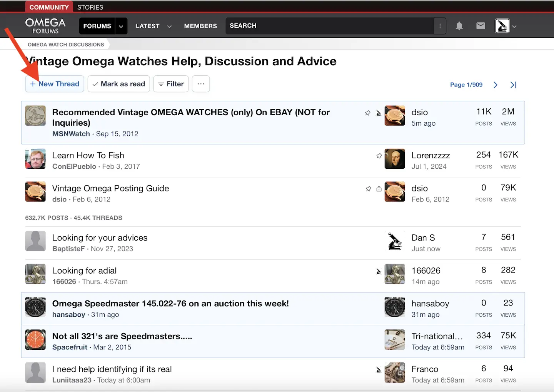Screen dimensions: 554x392
Task: Open the inbox envelope icon
Action: tap(481, 26)
